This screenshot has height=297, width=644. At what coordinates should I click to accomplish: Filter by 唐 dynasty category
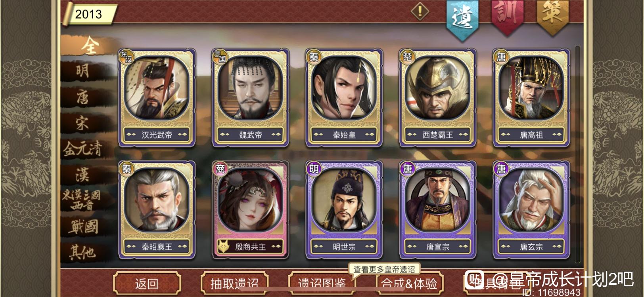[82, 97]
